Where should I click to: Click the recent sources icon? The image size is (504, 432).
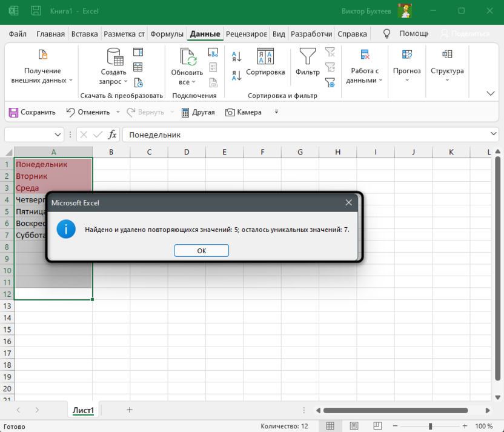[138, 82]
